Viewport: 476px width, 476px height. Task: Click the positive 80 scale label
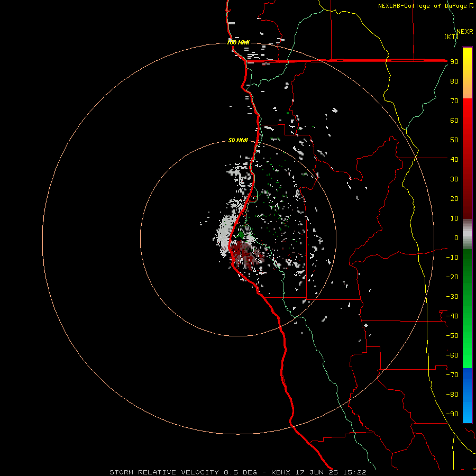pyautogui.click(x=454, y=81)
